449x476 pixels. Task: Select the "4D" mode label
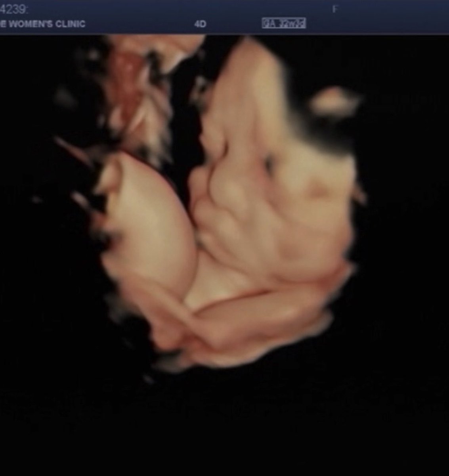coord(201,24)
